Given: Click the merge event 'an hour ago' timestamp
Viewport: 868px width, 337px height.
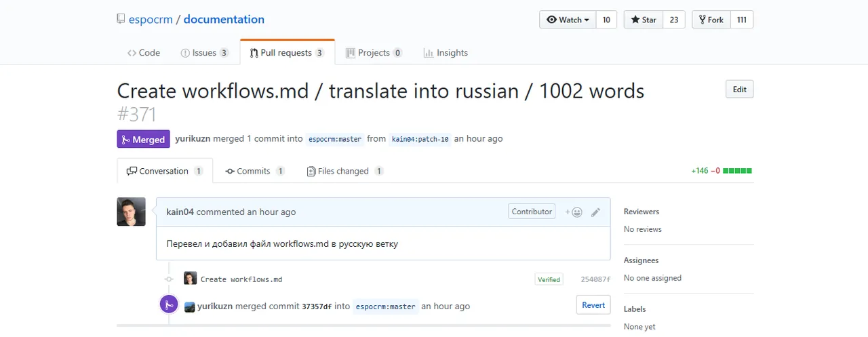Looking at the screenshot, I should (446, 306).
